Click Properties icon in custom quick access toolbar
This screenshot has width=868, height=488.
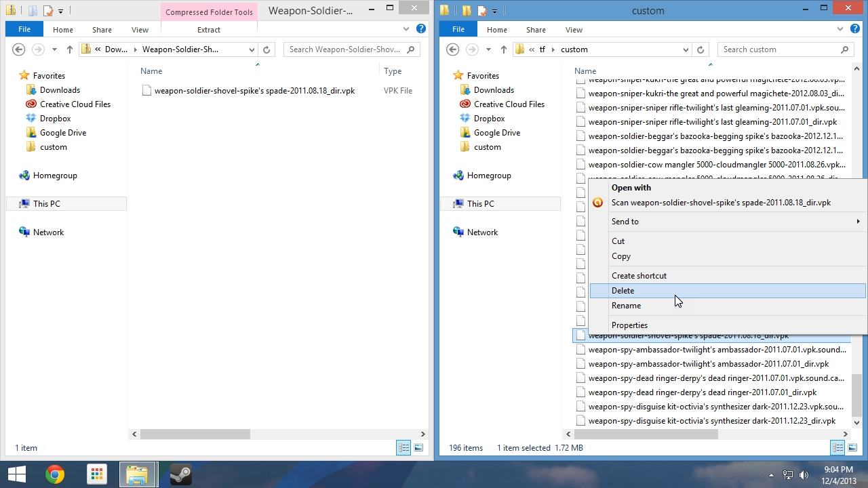pyautogui.click(x=482, y=11)
